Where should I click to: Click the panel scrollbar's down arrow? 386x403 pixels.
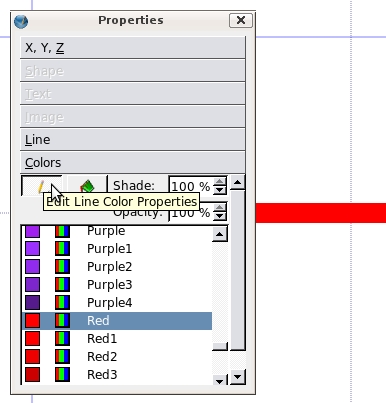click(x=238, y=377)
